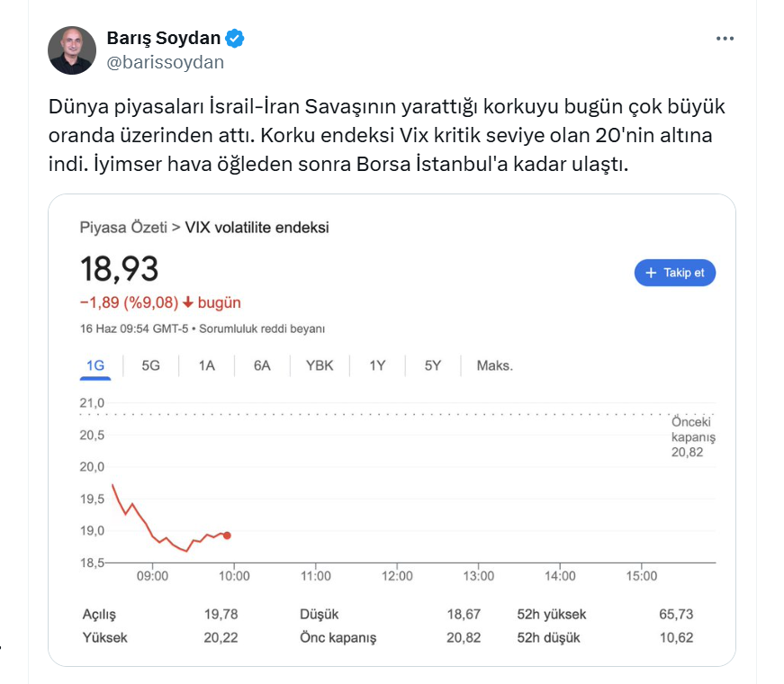Click the blue verified badge icon
The height and width of the screenshot is (684, 784).
[235, 39]
